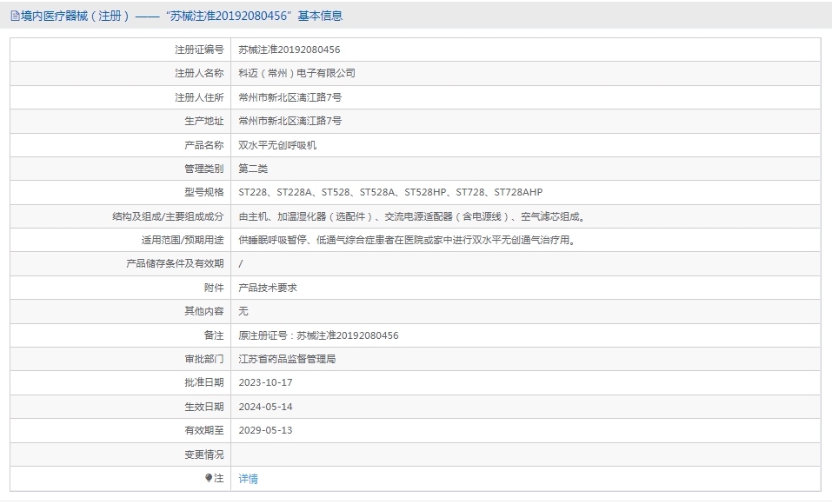Click registrant name 科迈（常州）电子有限公司
Screen dimensions: 832x504
296,73
